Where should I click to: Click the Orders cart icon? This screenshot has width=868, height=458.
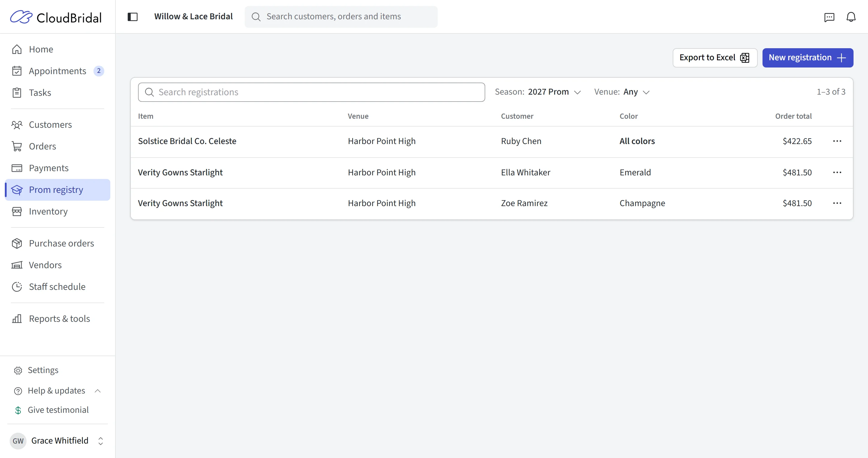click(17, 146)
